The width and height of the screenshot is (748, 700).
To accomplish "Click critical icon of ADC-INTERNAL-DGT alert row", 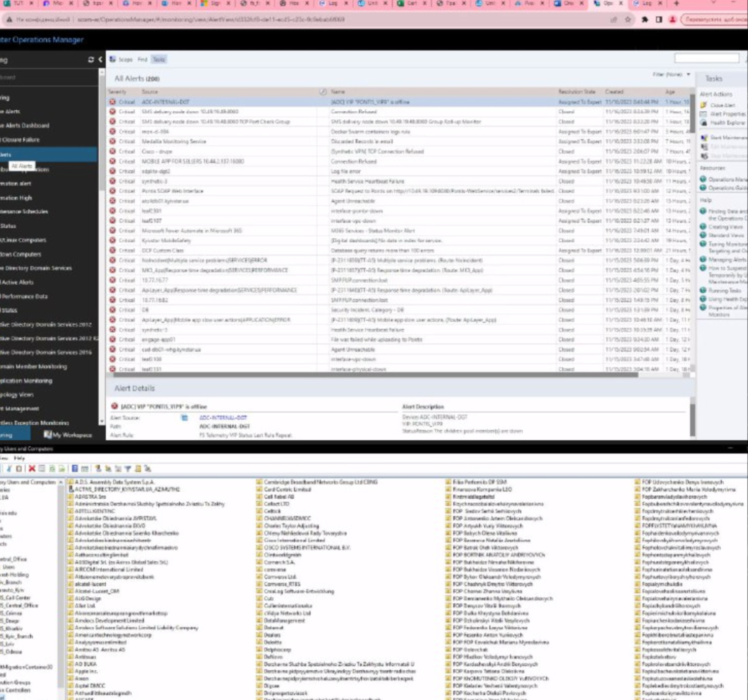I will pos(112,102).
